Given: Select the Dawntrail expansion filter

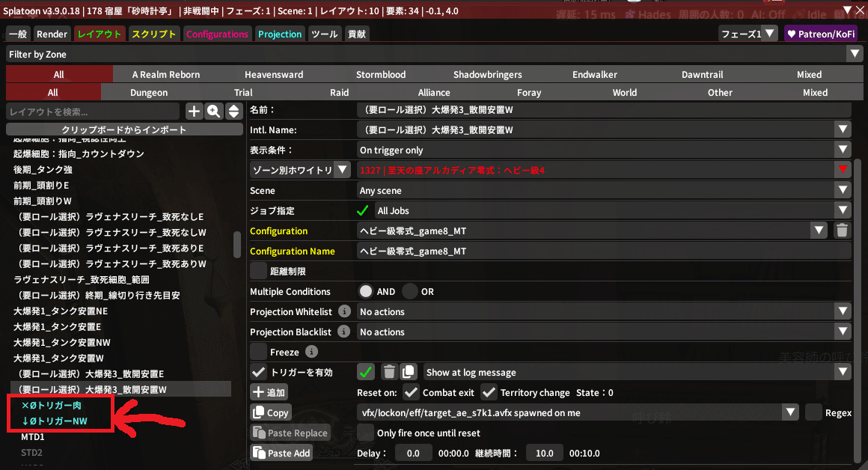Looking at the screenshot, I should point(702,74).
